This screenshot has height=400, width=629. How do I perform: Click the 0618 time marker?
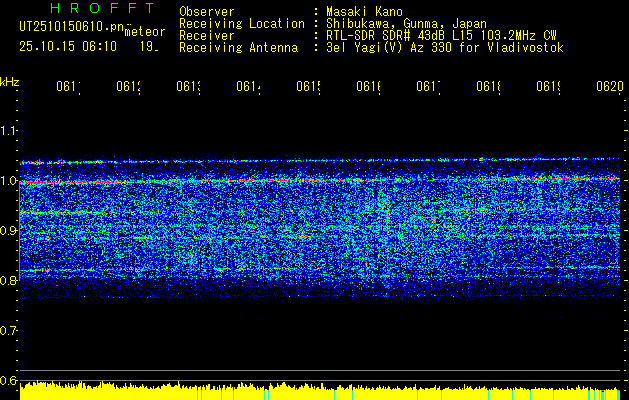(489, 86)
